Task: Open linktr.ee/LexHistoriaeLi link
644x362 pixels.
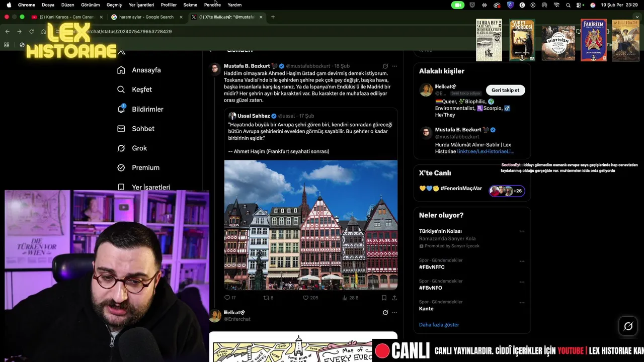Action: tap(486, 151)
